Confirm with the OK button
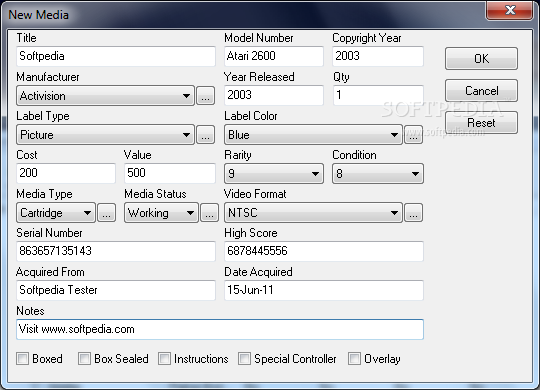The width and height of the screenshot is (540, 390). tap(481, 59)
